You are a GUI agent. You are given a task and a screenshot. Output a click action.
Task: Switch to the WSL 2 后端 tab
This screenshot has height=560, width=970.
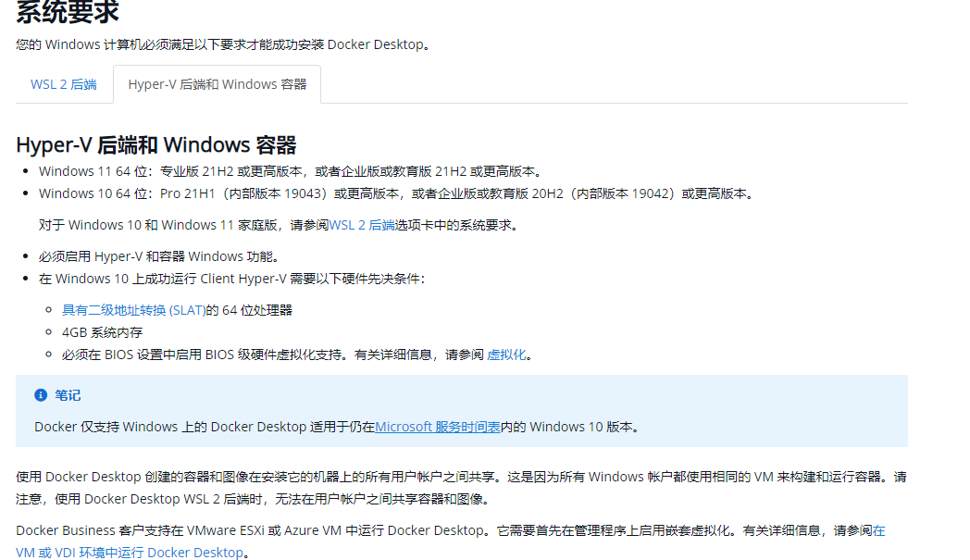tap(64, 84)
